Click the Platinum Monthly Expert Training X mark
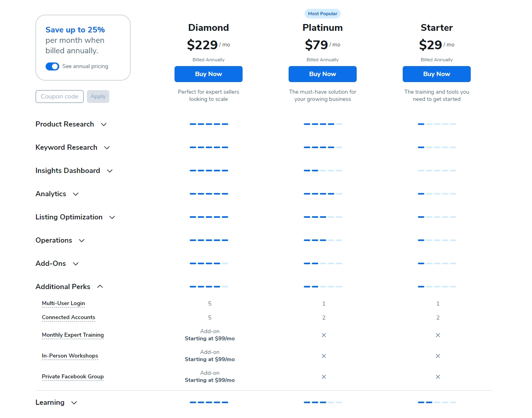The width and height of the screenshot is (532, 418). (324, 335)
